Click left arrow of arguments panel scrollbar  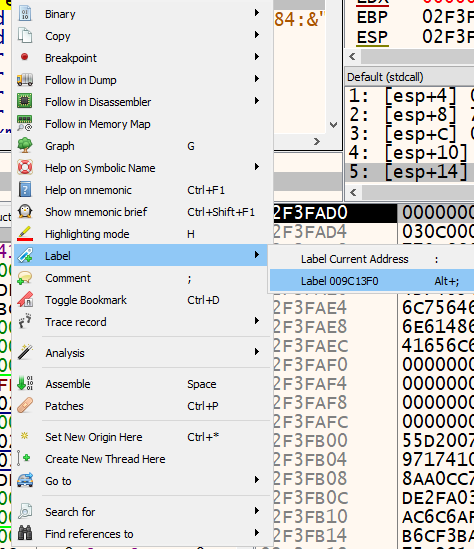tap(353, 192)
